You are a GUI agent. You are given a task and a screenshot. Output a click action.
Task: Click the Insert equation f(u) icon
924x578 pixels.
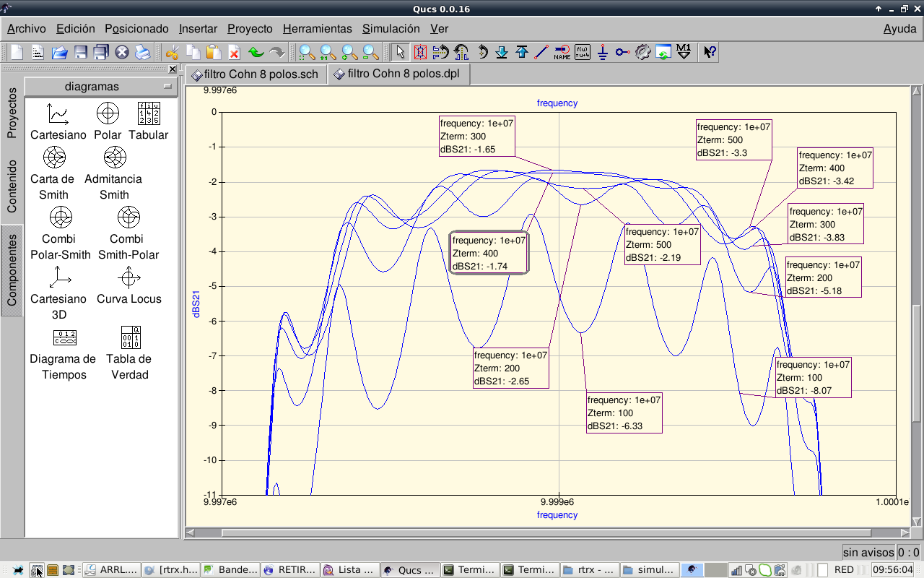tap(583, 52)
